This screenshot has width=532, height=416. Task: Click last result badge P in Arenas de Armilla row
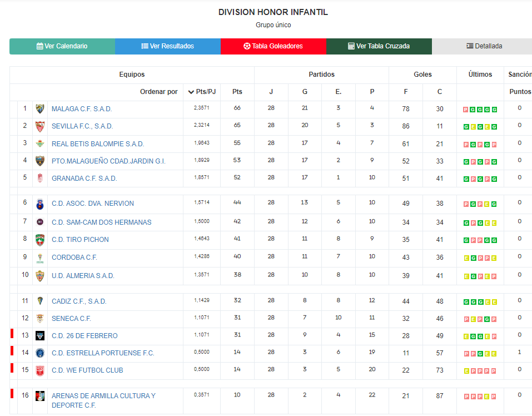494,397
